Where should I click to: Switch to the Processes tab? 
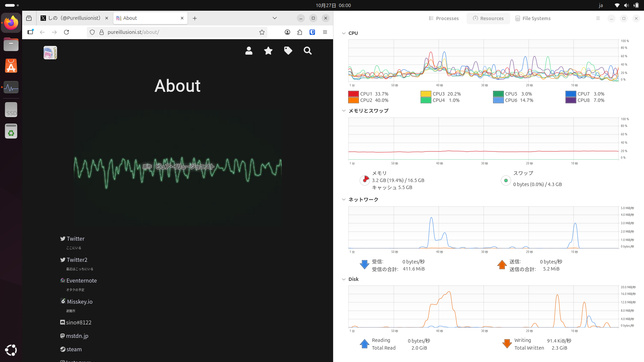pyautogui.click(x=444, y=18)
